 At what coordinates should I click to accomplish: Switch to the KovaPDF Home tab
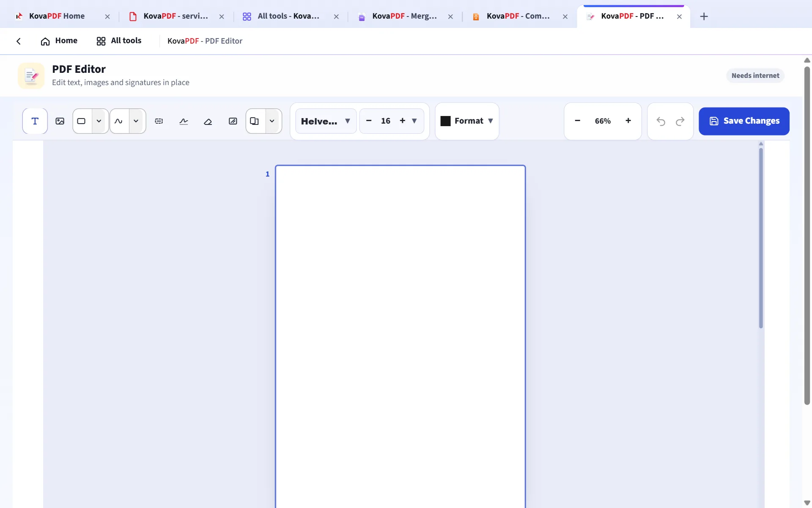click(57, 16)
